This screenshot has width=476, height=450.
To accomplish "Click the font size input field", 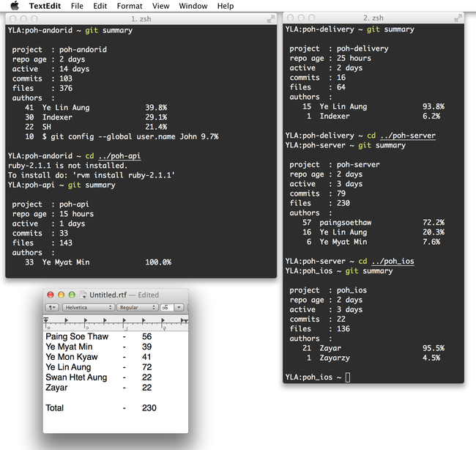I will [x=167, y=308].
